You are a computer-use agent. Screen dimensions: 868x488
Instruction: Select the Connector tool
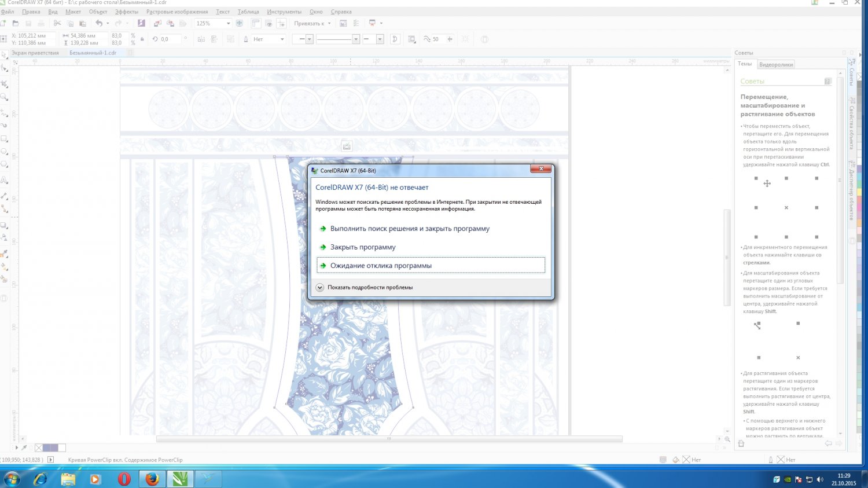click(x=5, y=209)
